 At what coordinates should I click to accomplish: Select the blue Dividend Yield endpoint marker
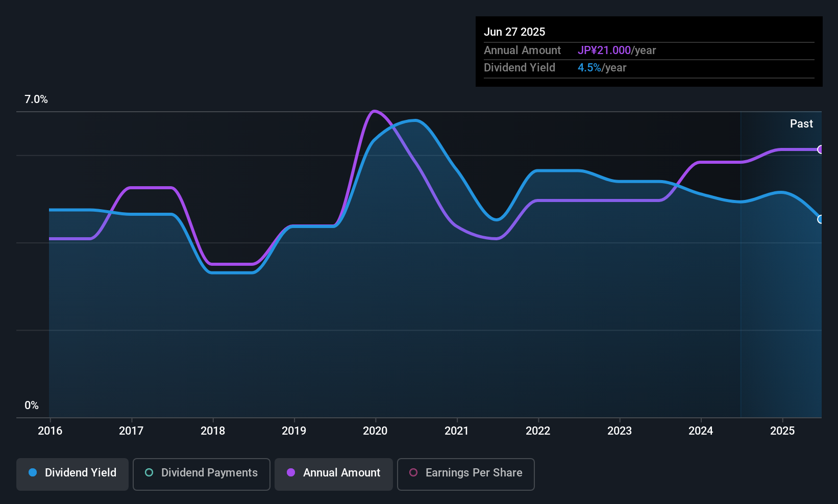[x=820, y=219]
